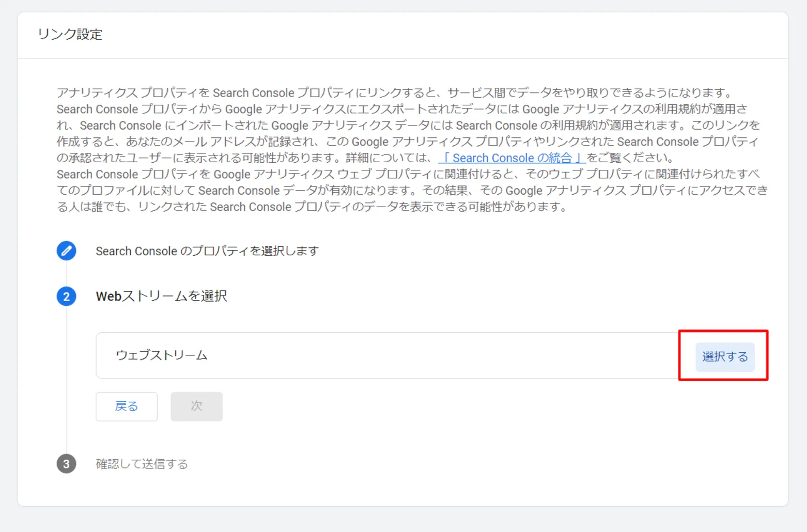Select the step 3 number circle

pos(66,464)
